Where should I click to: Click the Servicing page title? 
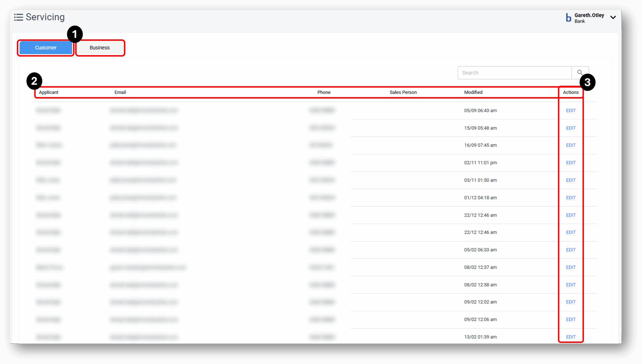[45, 17]
